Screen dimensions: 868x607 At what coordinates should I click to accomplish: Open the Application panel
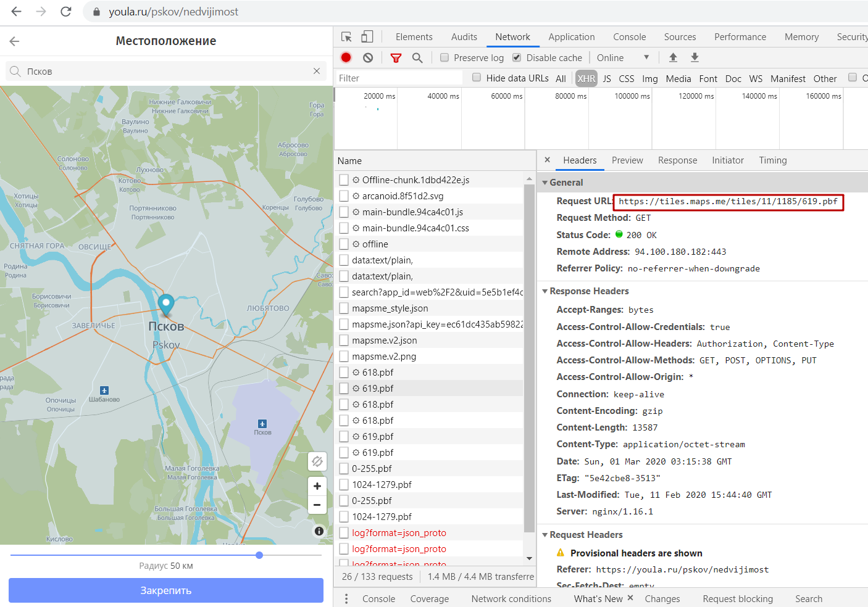point(571,37)
